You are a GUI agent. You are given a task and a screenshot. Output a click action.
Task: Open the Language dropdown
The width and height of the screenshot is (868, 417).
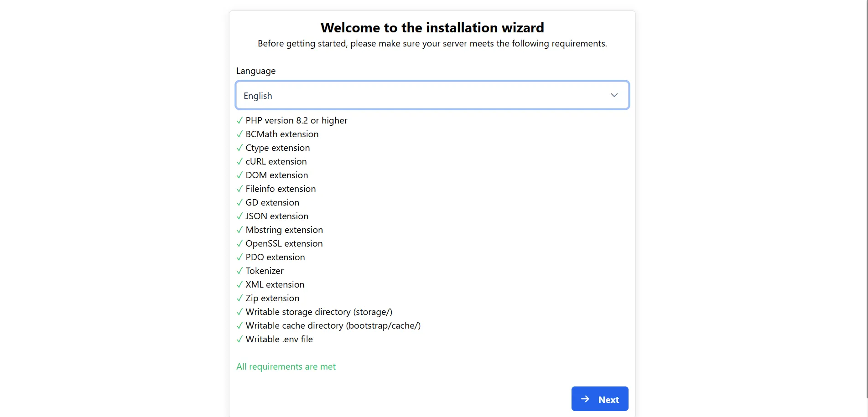coord(432,95)
